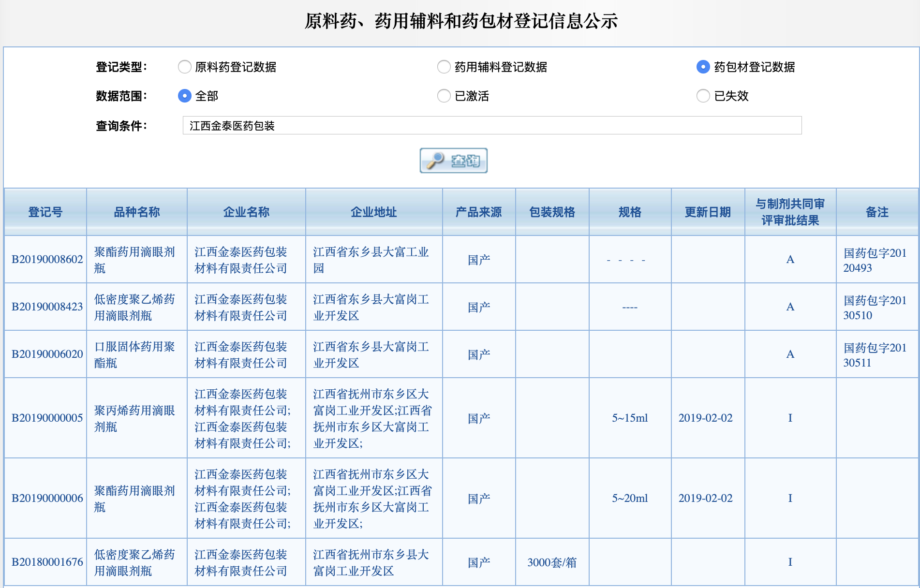The width and height of the screenshot is (920, 588).
Task: Select 原料药登记数据 radio button
Action: click(x=185, y=67)
